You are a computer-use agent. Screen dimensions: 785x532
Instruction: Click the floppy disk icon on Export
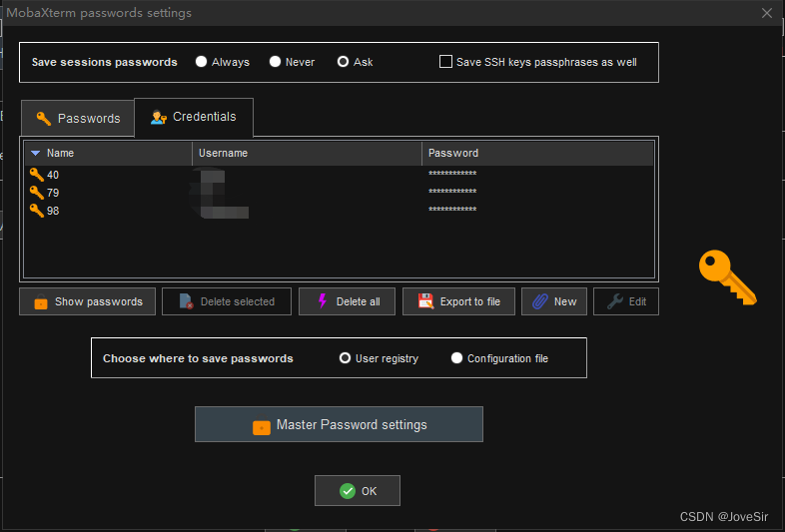(425, 301)
